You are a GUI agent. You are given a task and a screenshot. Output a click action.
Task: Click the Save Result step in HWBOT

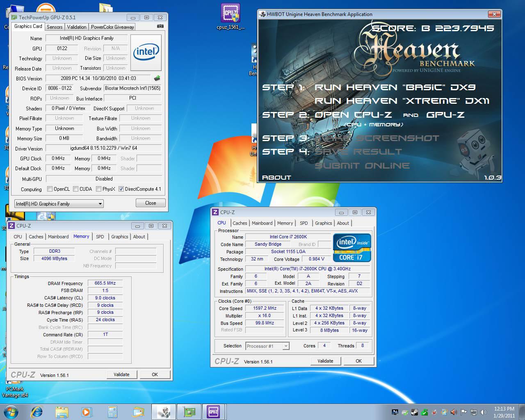point(358,152)
